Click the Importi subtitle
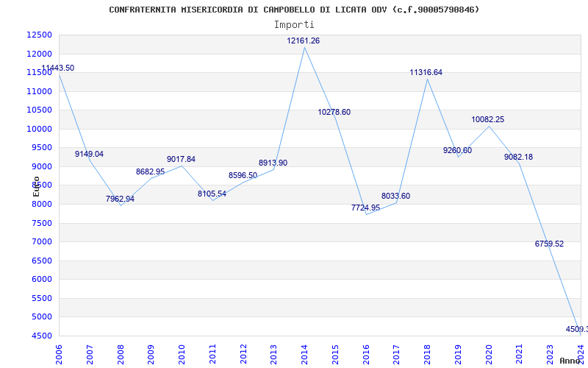This screenshot has width=588, height=368. 294,25
